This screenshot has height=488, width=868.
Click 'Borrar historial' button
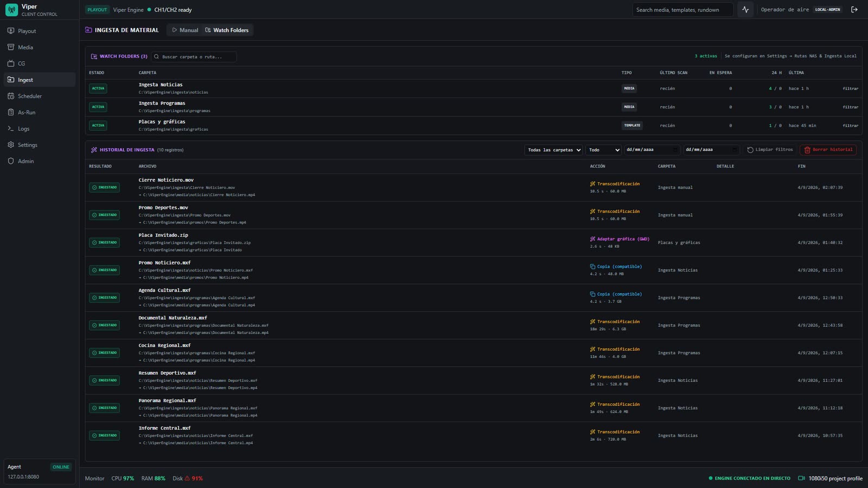click(828, 150)
